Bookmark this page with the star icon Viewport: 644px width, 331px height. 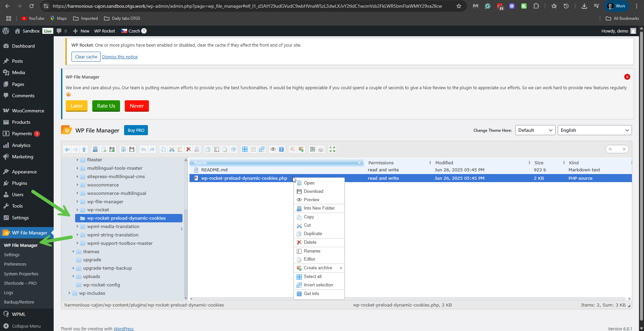(459, 6)
